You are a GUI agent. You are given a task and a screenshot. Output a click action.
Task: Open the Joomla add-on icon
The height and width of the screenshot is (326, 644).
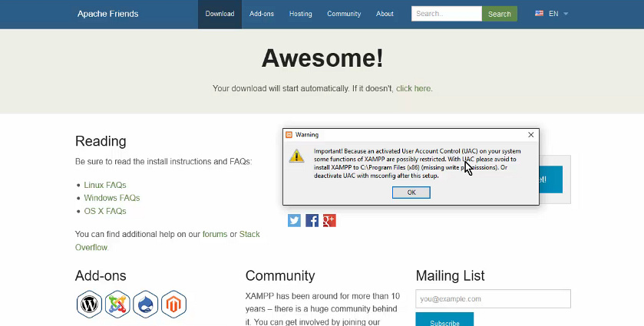[x=117, y=305]
